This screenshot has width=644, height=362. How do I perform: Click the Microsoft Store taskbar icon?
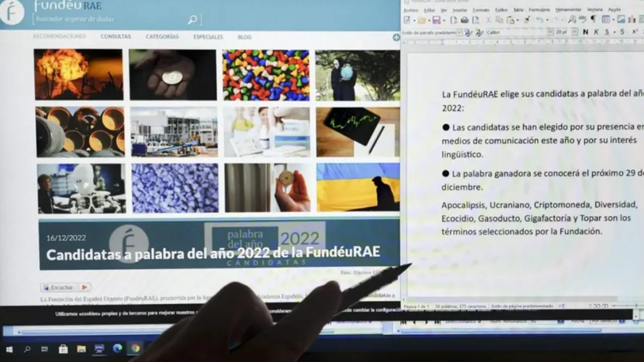[63, 348]
